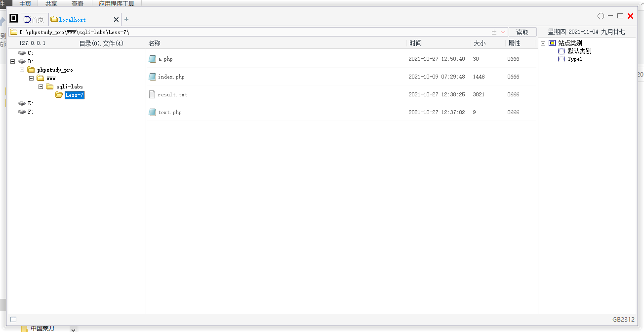Collapse the sqli-labs folder node

[41, 86]
